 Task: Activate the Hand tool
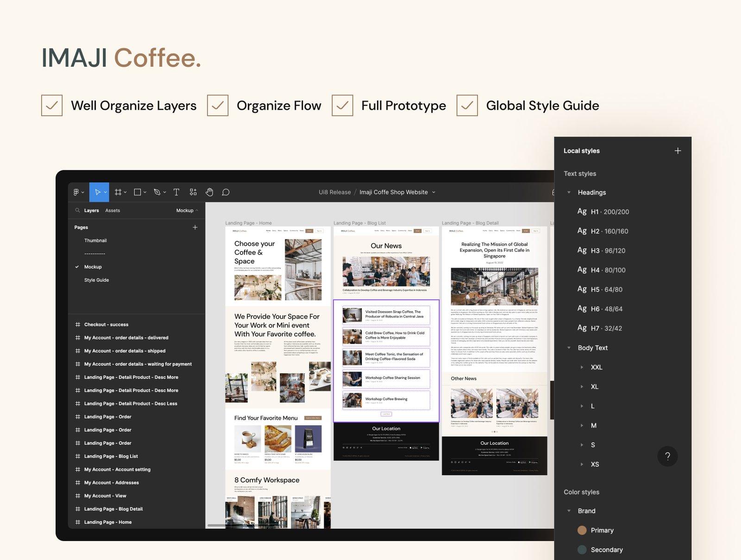(209, 192)
